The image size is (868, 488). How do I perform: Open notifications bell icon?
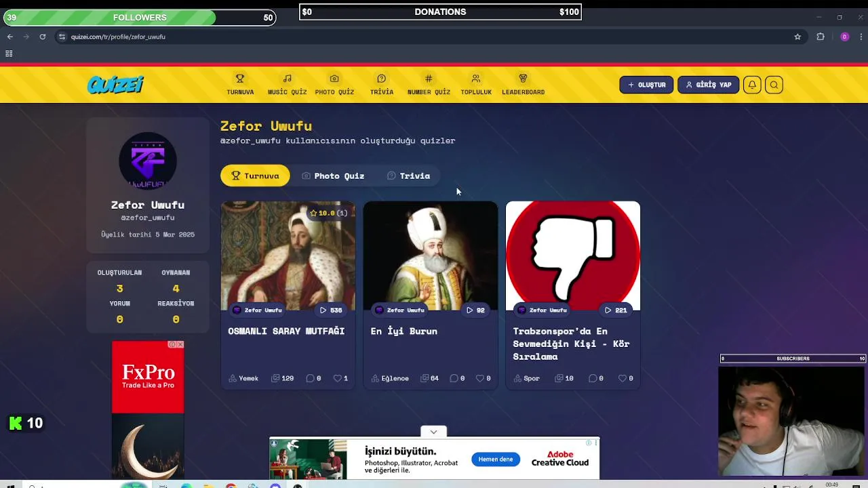tap(752, 85)
